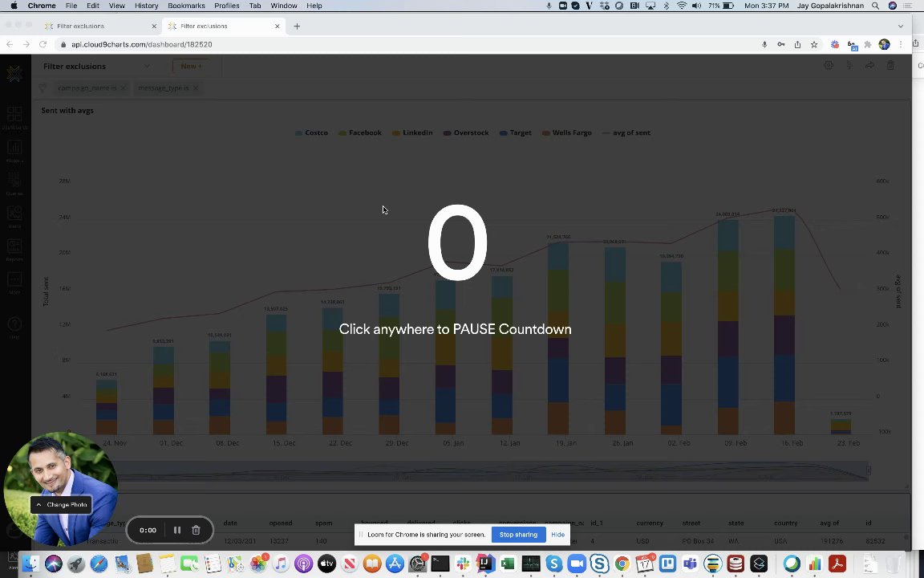Open a new Chrome tab
This screenshot has width=924, height=578.
tap(297, 26)
